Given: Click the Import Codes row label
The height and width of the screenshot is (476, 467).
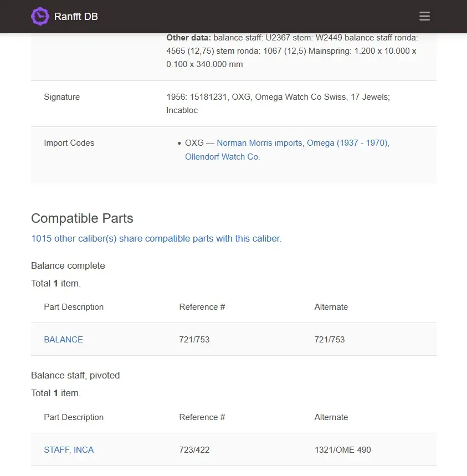Looking at the screenshot, I should coord(69,143).
